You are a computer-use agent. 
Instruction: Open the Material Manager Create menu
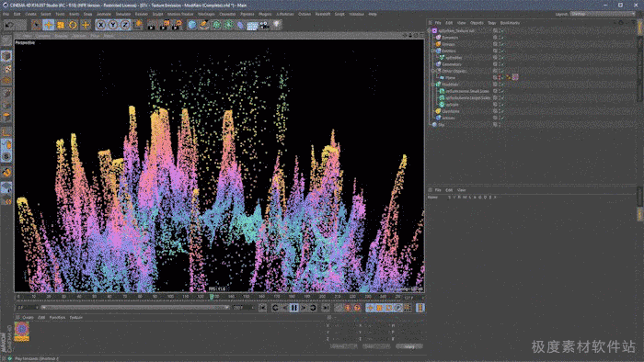point(28,318)
